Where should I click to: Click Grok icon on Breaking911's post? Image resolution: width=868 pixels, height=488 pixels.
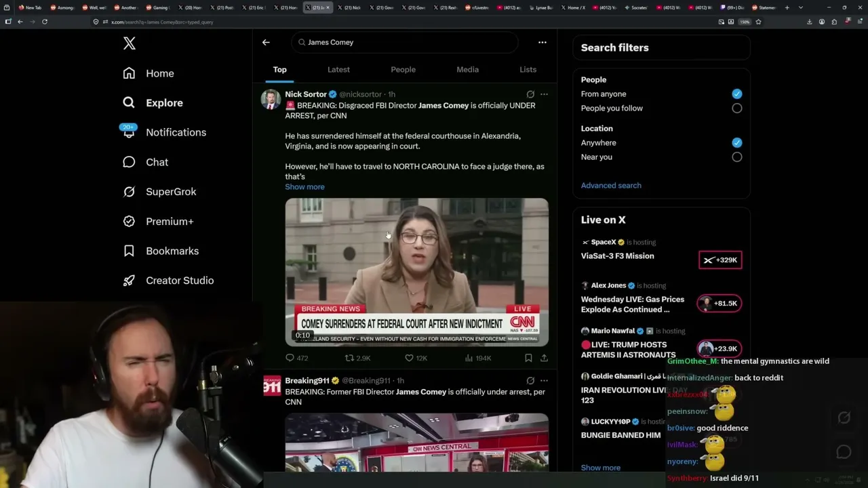click(x=530, y=381)
